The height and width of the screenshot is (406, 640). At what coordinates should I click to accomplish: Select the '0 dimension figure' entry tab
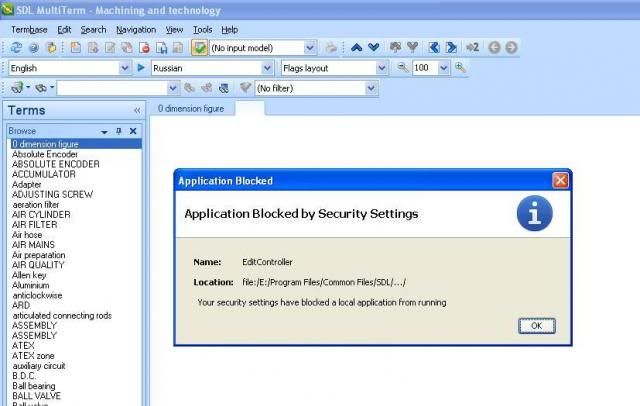point(191,109)
